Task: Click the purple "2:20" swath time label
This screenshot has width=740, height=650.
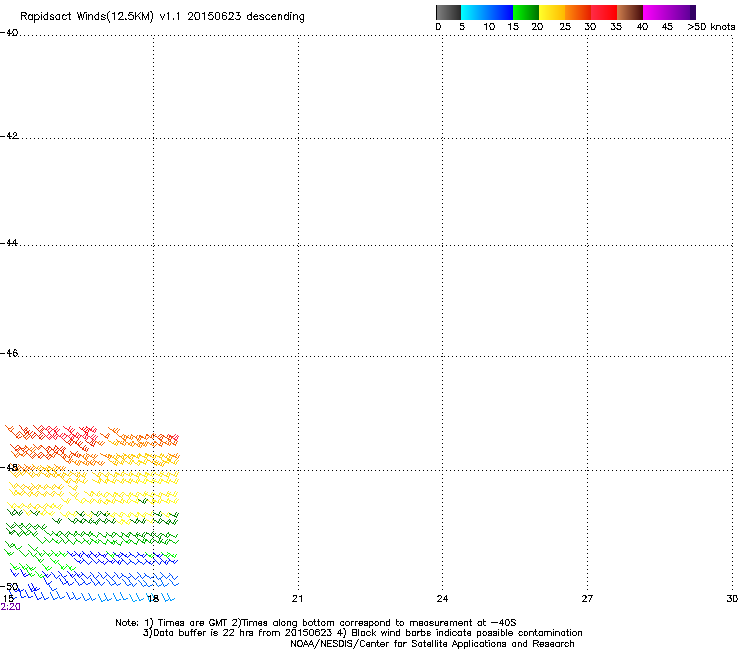Action: [x=10, y=607]
